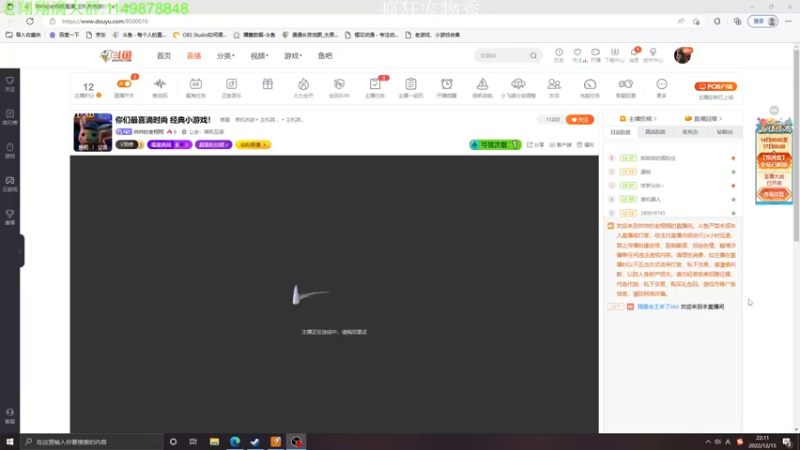800x450 pixels.
Task: Open the 开播提醒 alarm clock icon
Action: point(446,84)
